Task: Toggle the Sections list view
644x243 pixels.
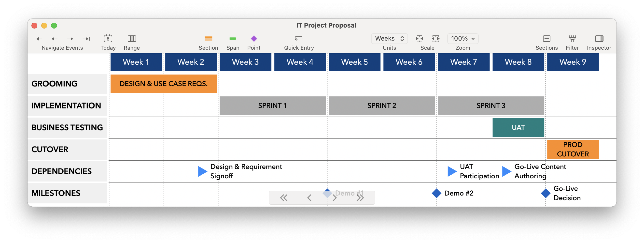Action: click(x=546, y=39)
